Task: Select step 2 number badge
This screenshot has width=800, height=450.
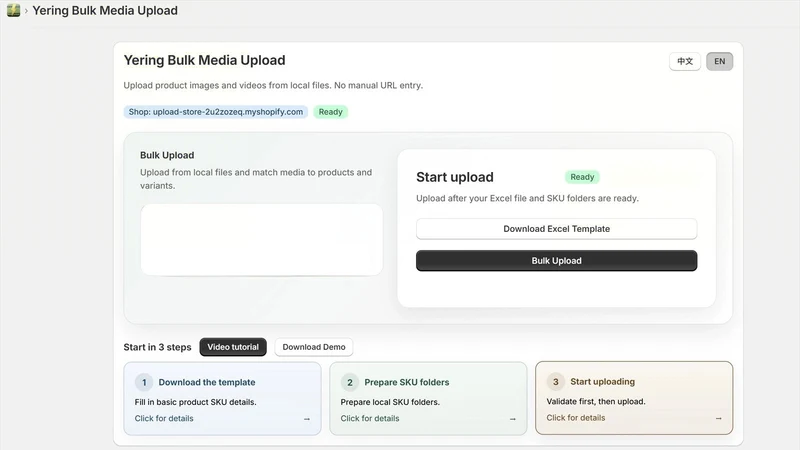Action: [350, 382]
